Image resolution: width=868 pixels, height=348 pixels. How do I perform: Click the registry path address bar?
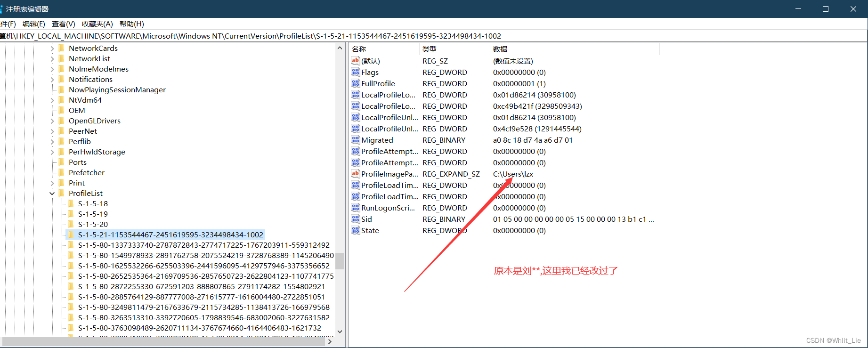(x=433, y=36)
